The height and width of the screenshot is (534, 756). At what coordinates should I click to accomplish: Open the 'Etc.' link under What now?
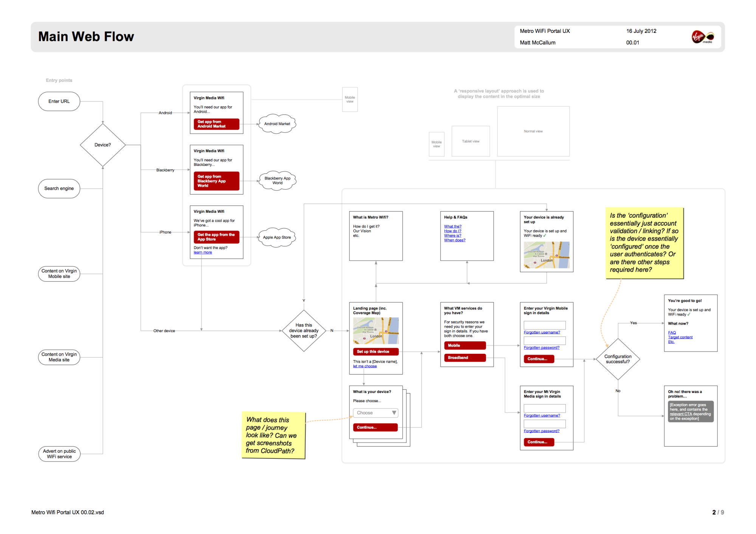(671, 342)
